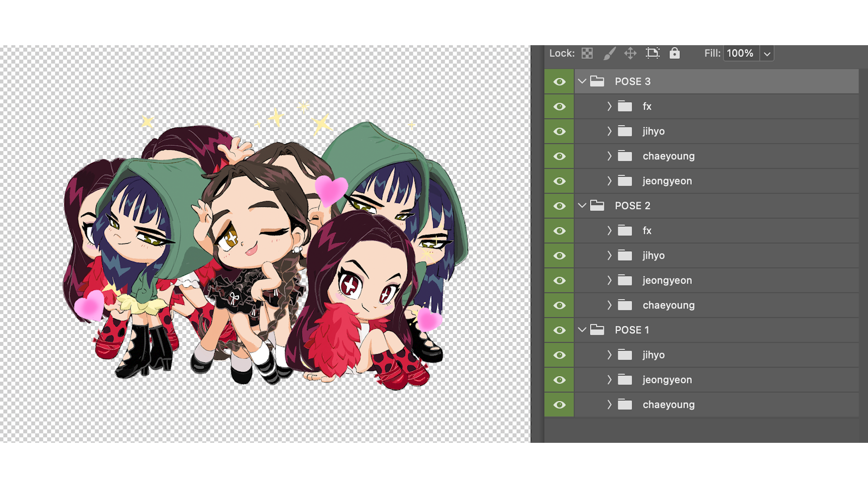Hide chaeyoung group in POSE 3
This screenshot has height=488, width=868.
coord(559,156)
